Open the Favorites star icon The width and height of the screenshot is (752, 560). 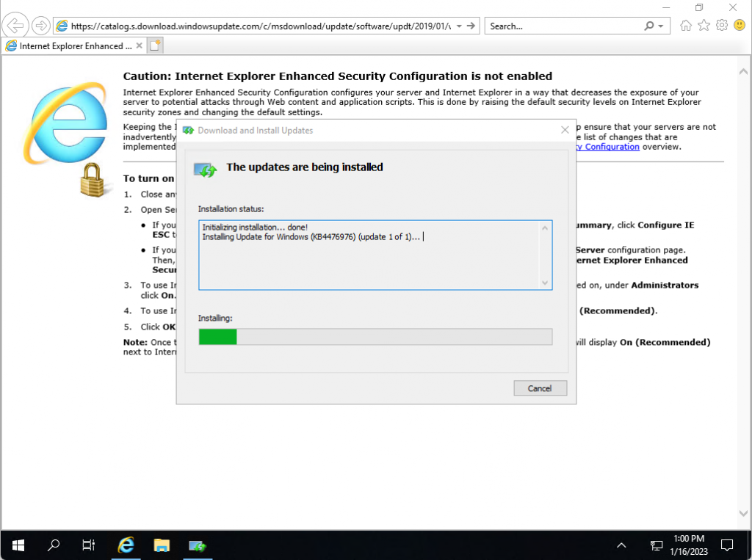[x=704, y=26]
